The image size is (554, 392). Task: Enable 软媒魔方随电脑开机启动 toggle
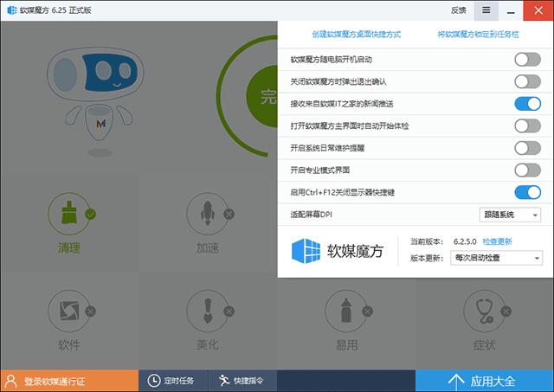pos(527,60)
